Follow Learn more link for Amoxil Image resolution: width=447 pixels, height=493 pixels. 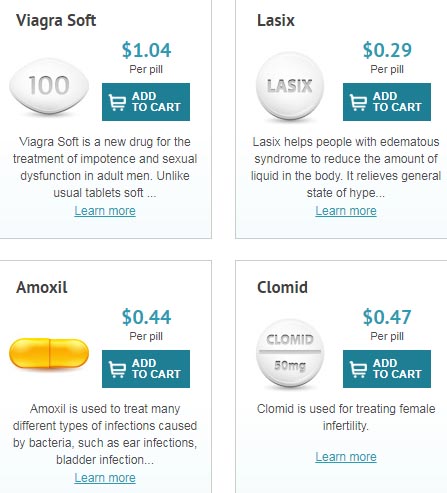click(105, 478)
